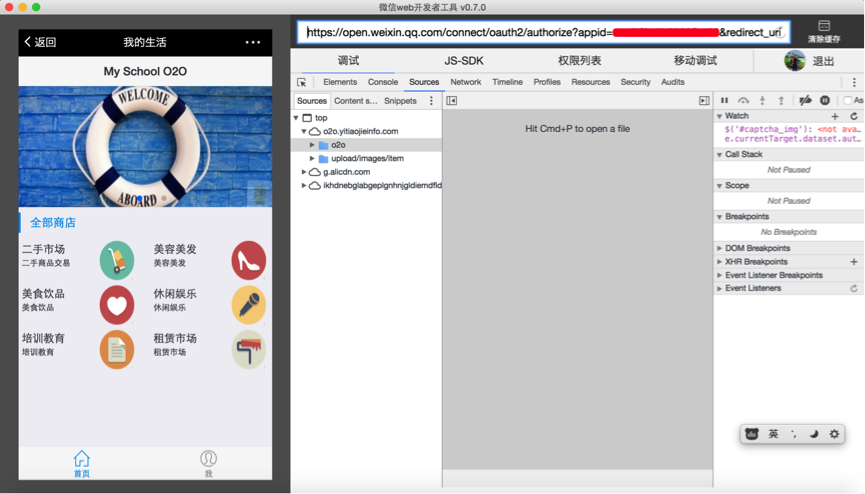The width and height of the screenshot is (865, 494).
Task: Collapse the Call Stack section
Action: tap(719, 155)
